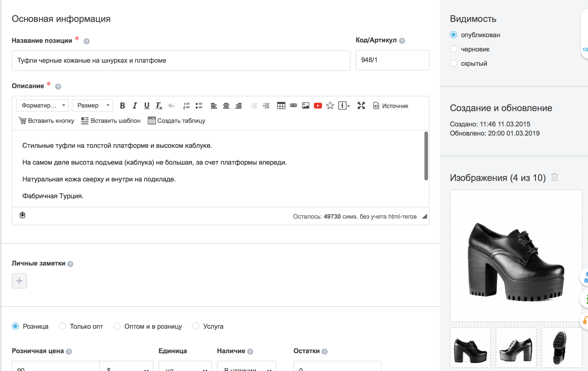588x371 pixels.
Task: Choose Оптом и в розницу option
Action: [x=117, y=326]
